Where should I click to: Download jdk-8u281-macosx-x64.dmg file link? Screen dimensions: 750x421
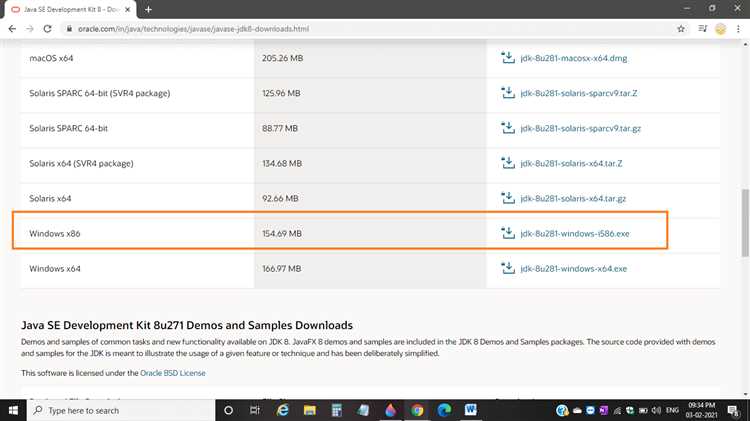pos(574,58)
